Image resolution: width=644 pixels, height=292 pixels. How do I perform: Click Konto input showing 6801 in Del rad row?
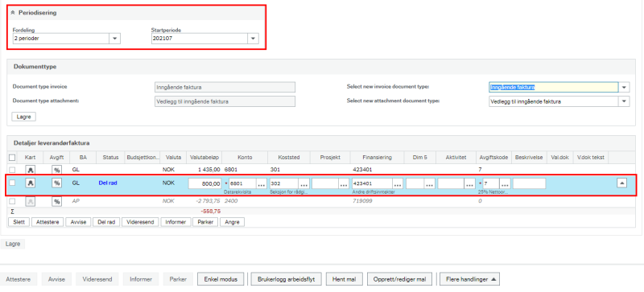(242, 184)
